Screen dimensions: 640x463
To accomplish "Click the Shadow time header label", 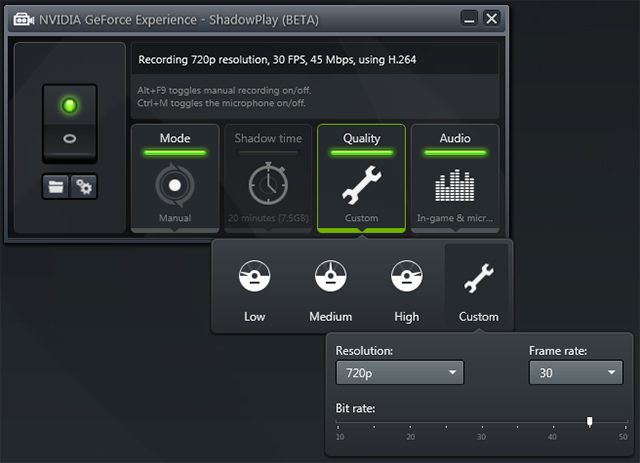I will click(267, 138).
